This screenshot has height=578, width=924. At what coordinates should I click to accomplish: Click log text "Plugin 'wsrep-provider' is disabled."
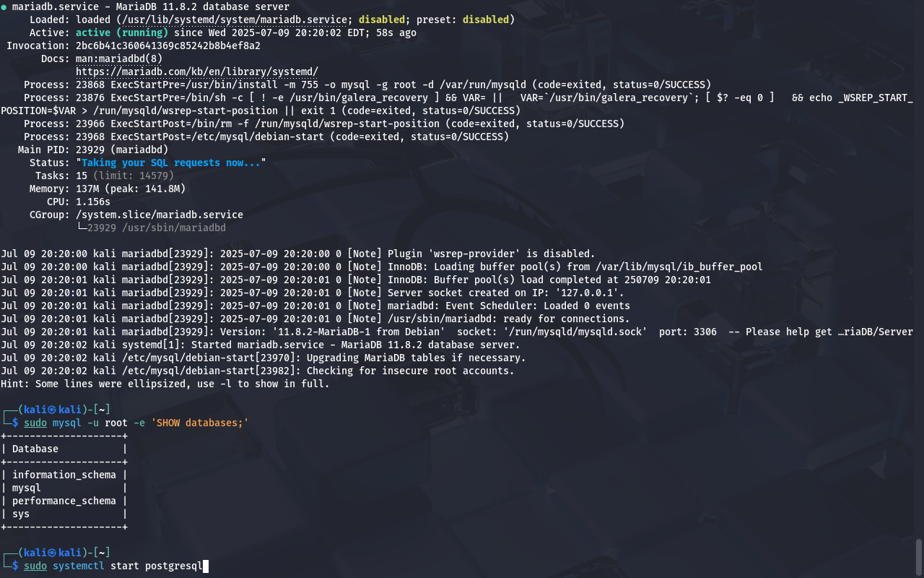[492, 254]
